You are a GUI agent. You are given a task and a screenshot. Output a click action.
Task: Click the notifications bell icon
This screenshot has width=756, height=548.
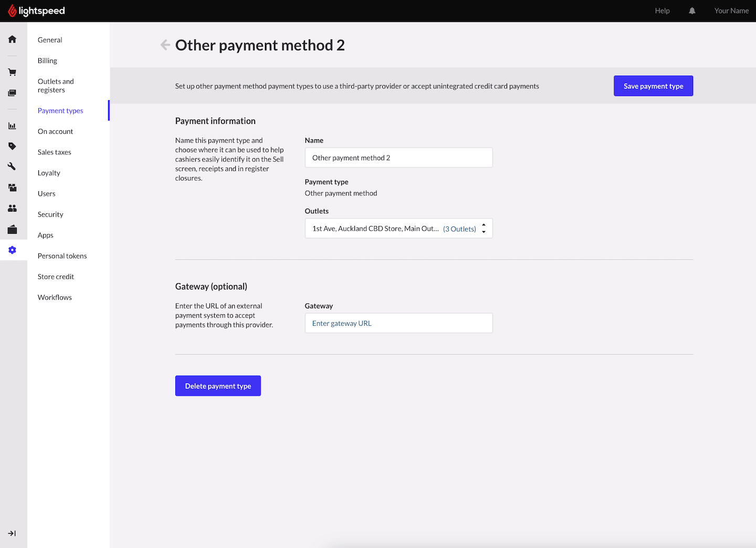click(692, 11)
